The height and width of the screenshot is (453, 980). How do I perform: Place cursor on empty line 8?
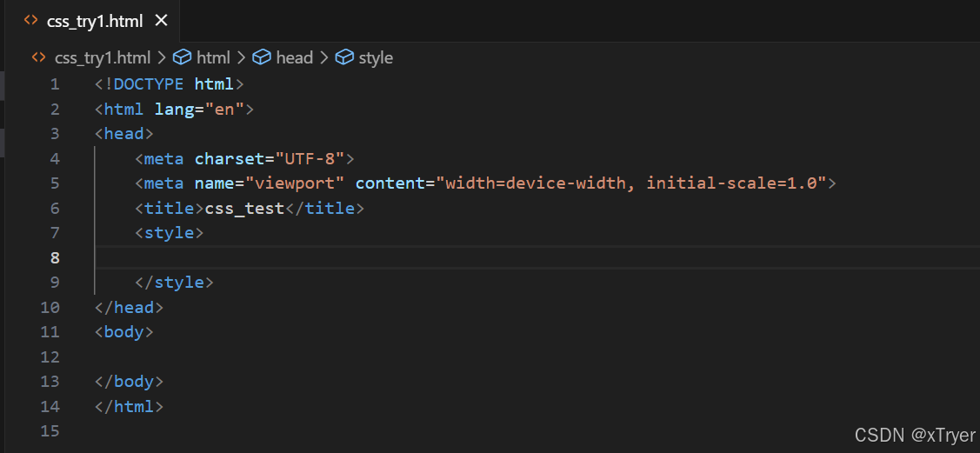point(348,257)
